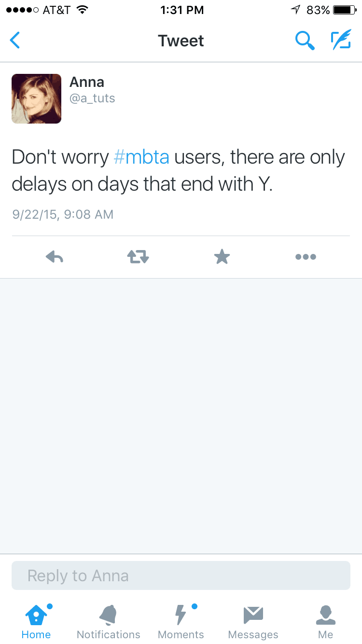The width and height of the screenshot is (362, 644).
Task: Tap the clock in status bar
Action: pos(181,10)
